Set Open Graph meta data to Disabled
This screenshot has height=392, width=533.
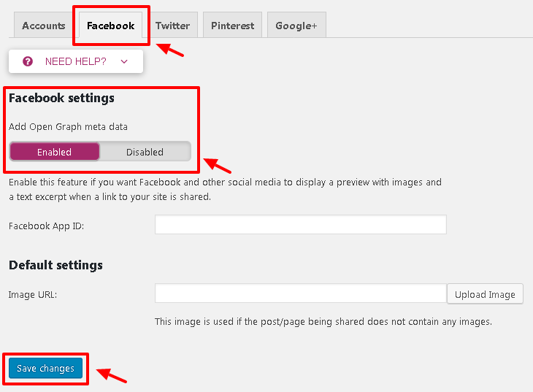(145, 152)
